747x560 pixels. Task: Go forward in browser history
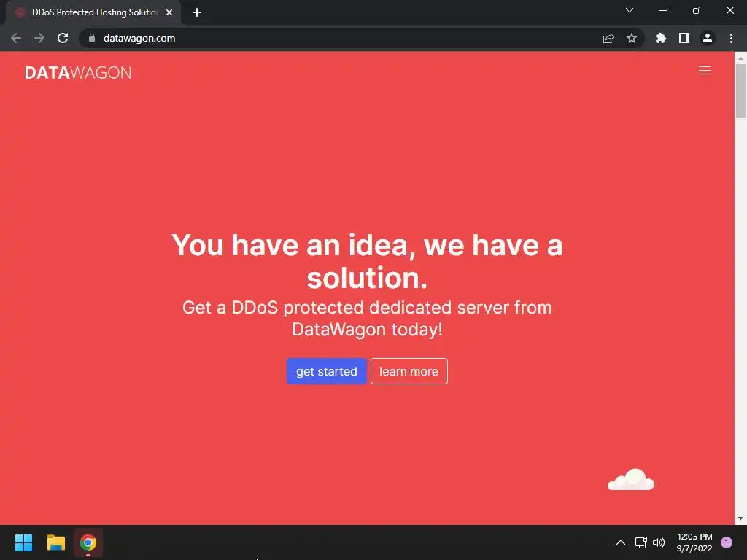tap(39, 38)
